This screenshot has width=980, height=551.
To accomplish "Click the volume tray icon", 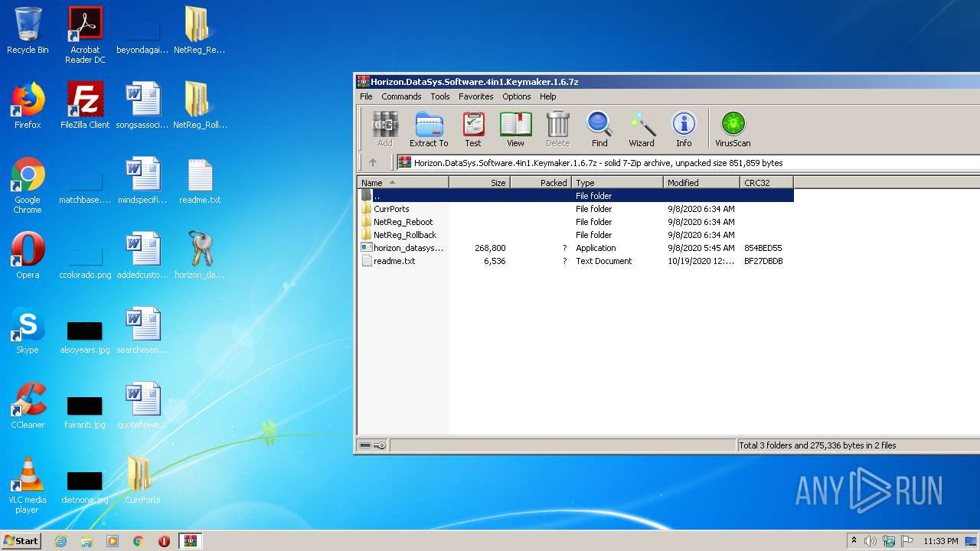I will point(870,541).
